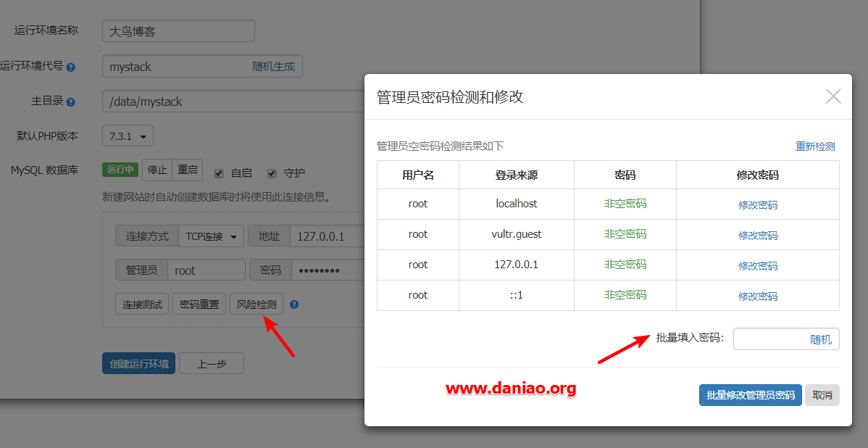
Task: Click root username in the 127.0.0.1 row
Action: [x=418, y=265]
